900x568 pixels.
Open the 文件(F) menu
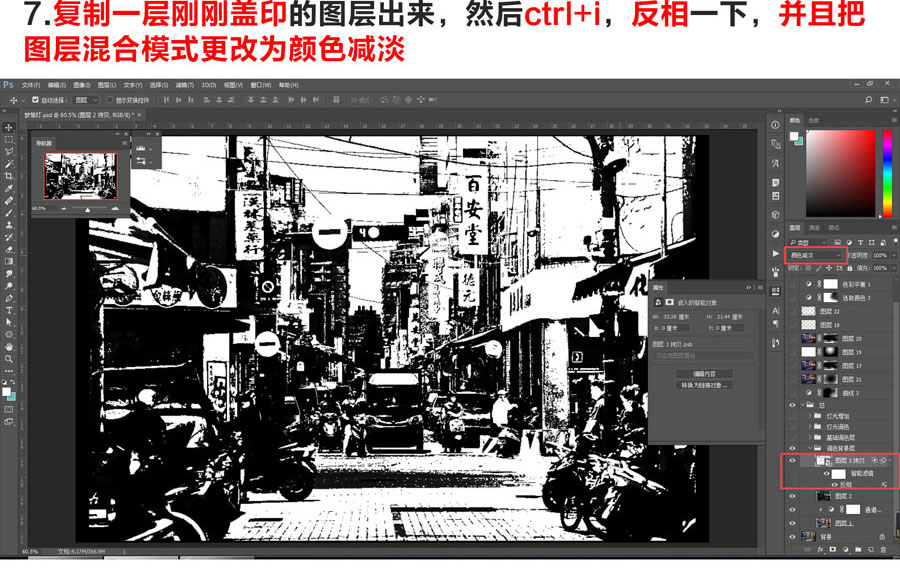[x=30, y=85]
